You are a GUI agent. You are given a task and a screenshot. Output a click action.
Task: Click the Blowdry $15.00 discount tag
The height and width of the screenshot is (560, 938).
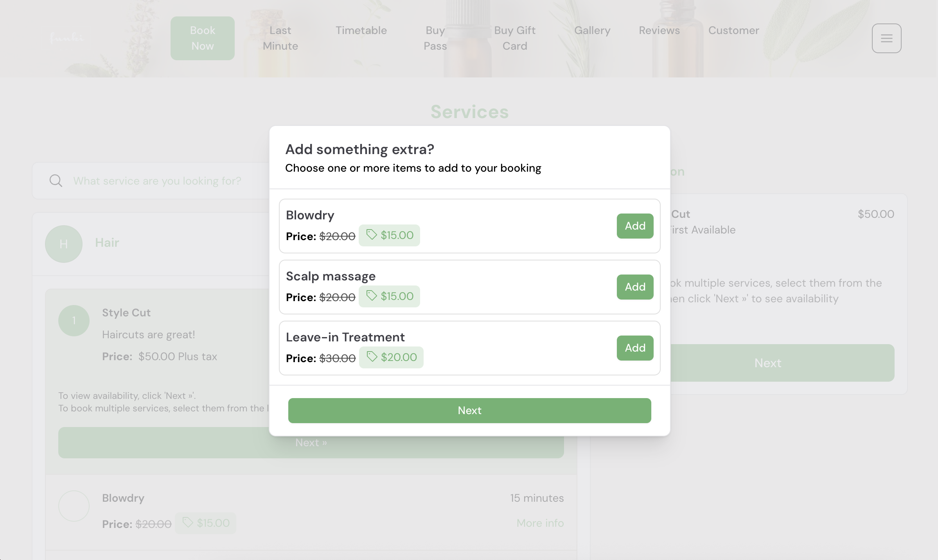pyautogui.click(x=389, y=235)
